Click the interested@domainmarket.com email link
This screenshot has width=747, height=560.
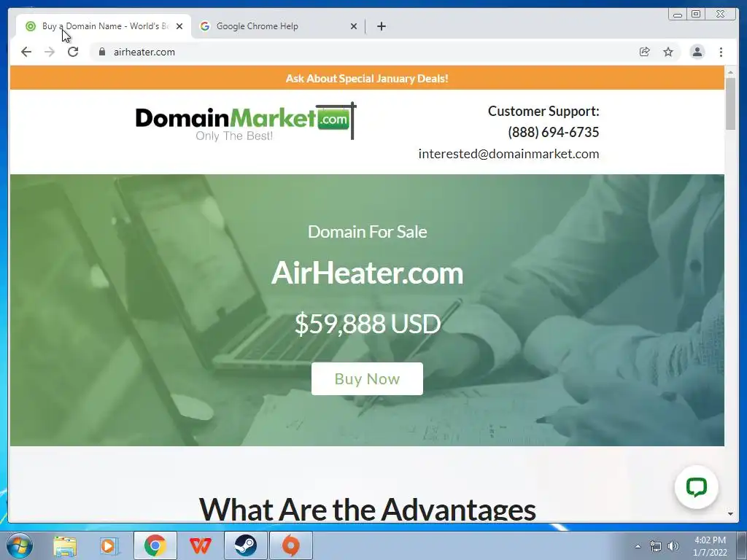tap(508, 154)
